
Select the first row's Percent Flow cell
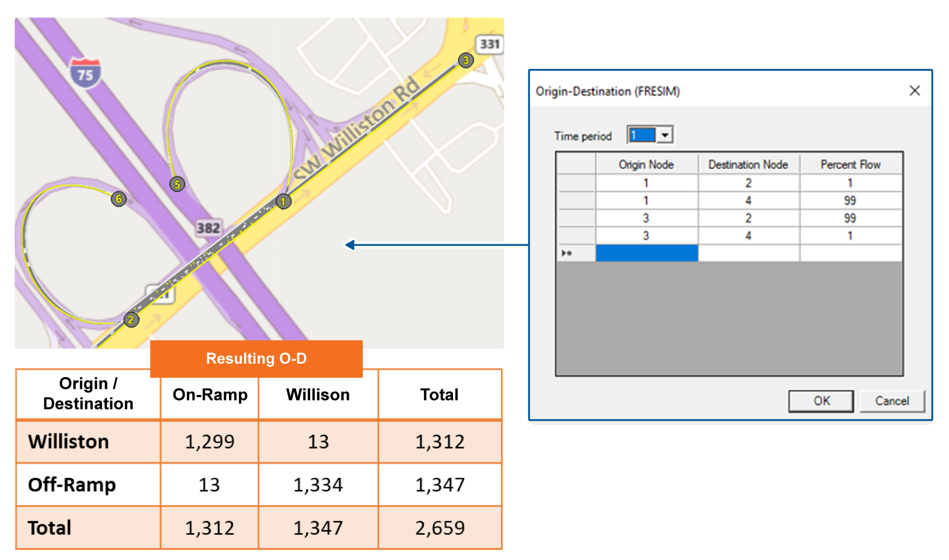coord(851,183)
